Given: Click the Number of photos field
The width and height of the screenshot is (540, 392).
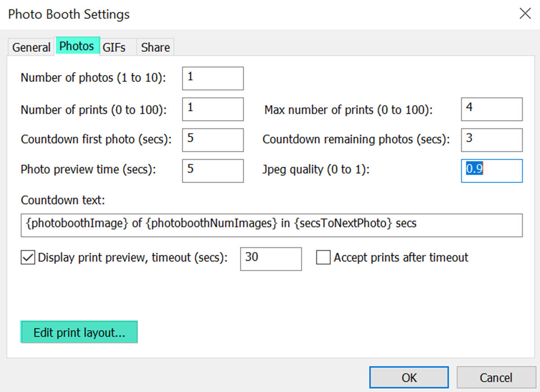Looking at the screenshot, I should (213, 78).
